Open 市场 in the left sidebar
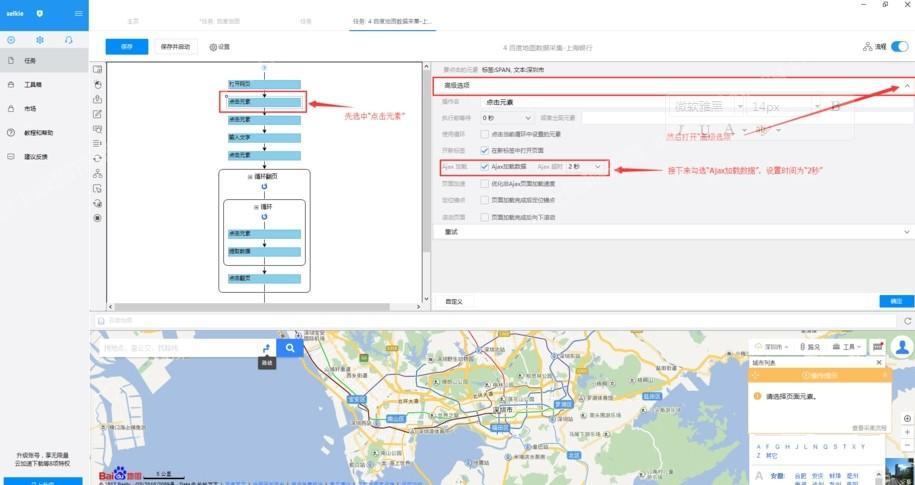This screenshot has height=485, width=915. 44,109
